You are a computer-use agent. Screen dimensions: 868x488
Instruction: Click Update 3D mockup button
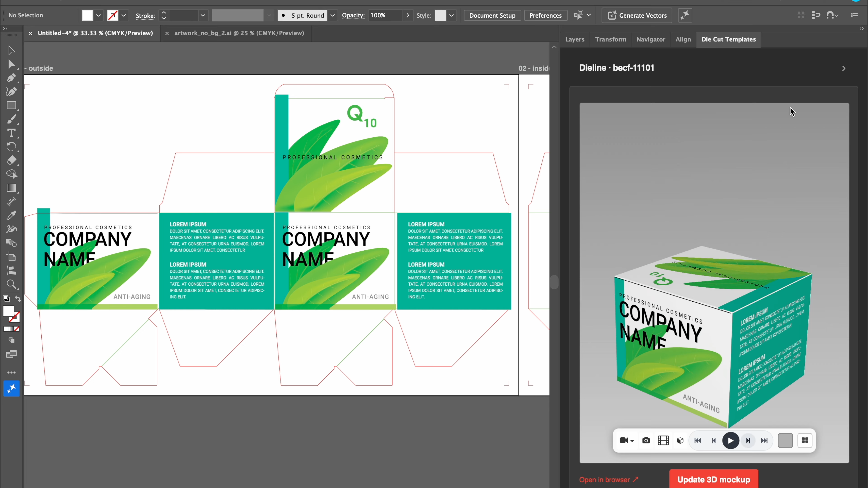pos(714,479)
